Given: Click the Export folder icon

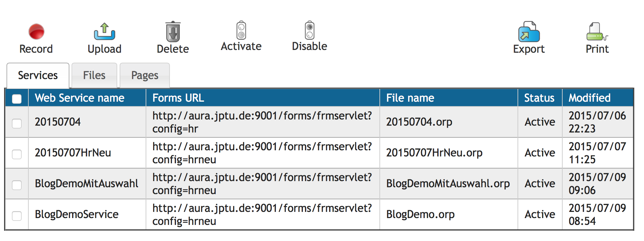Looking at the screenshot, I should (x=529, y=32).
